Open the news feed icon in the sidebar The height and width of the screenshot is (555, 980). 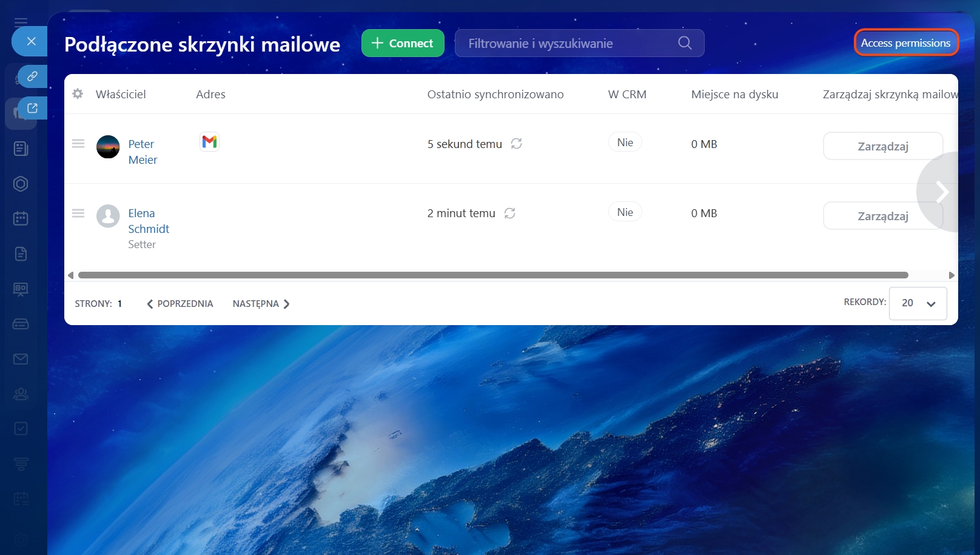tap(21, 149)
